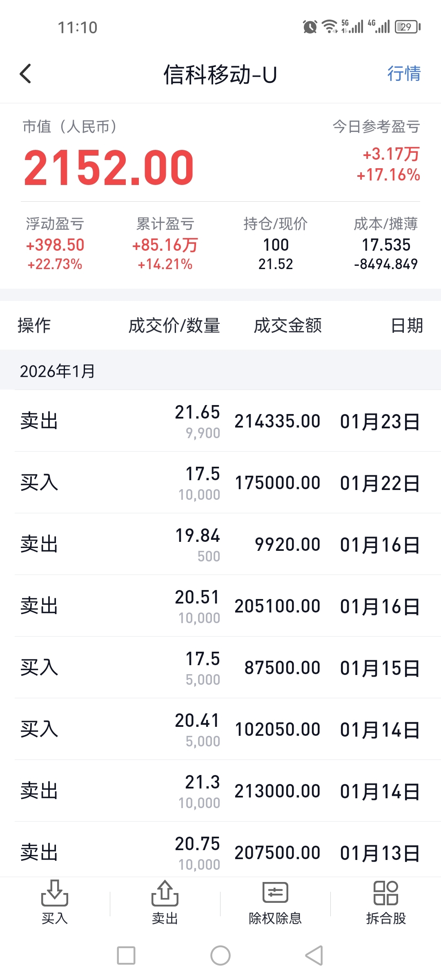Viewport: 441px width, 980px height.
Task: Tap the 日期 date column header
Action: (407, 326)
